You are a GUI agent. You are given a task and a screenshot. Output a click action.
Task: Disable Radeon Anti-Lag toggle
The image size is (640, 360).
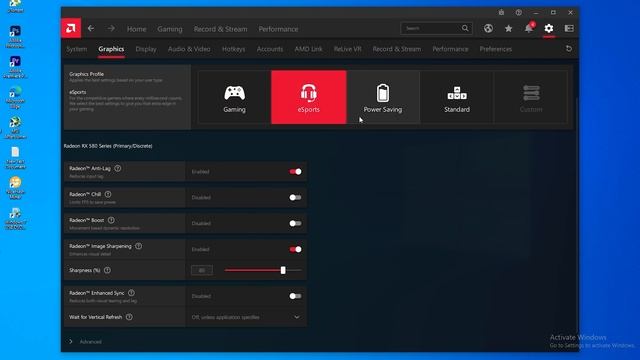pos(296,172)
